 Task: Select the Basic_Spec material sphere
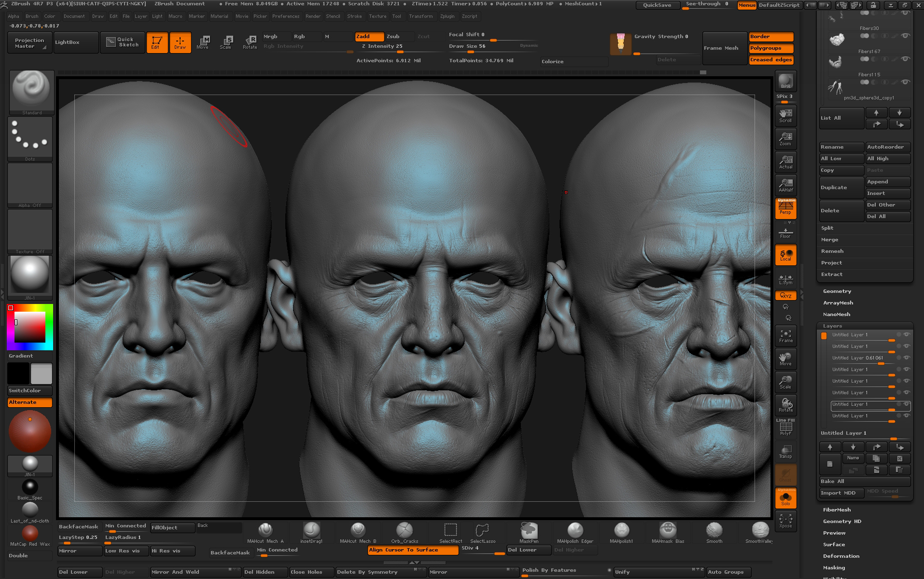pyautogui.click(x=30, y=490)
